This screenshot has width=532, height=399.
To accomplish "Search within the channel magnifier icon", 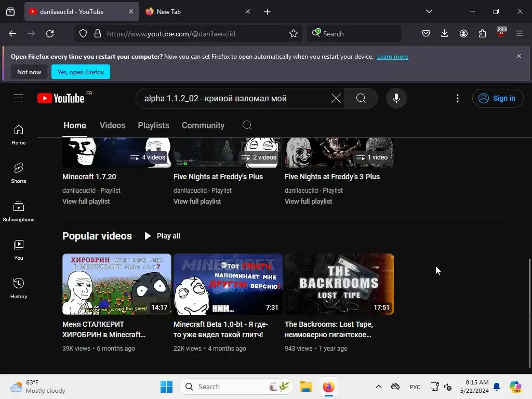I will click(x=247, y=125).
